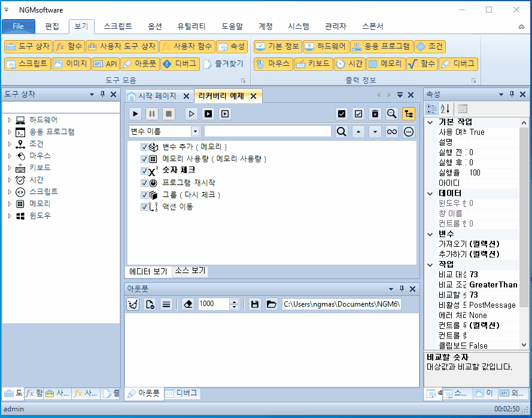Switch properties to categorized view icon
Image resolution: width=532 pixels, height=418 pixels.
(431, 109)
